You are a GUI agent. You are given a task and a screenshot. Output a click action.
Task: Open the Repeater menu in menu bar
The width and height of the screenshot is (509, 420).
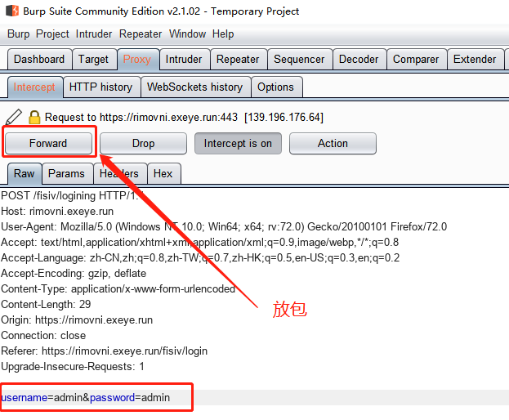pyautogui.click(x=141, y=34)
